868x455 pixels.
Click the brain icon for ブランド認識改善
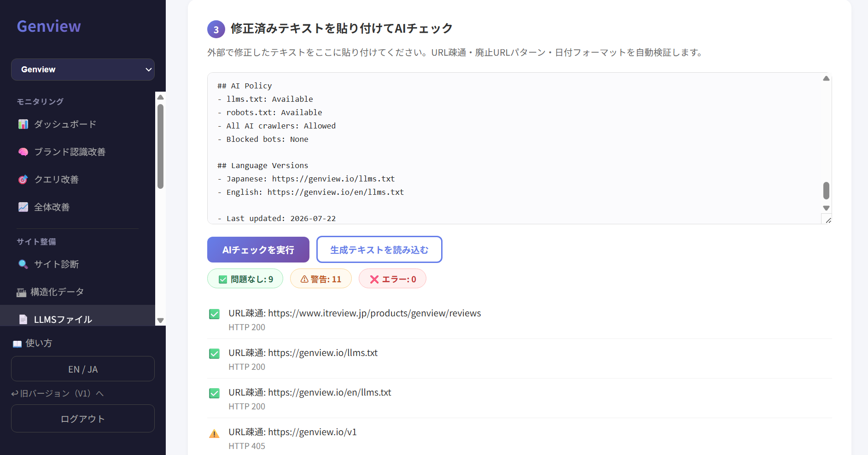click(23, 152)
